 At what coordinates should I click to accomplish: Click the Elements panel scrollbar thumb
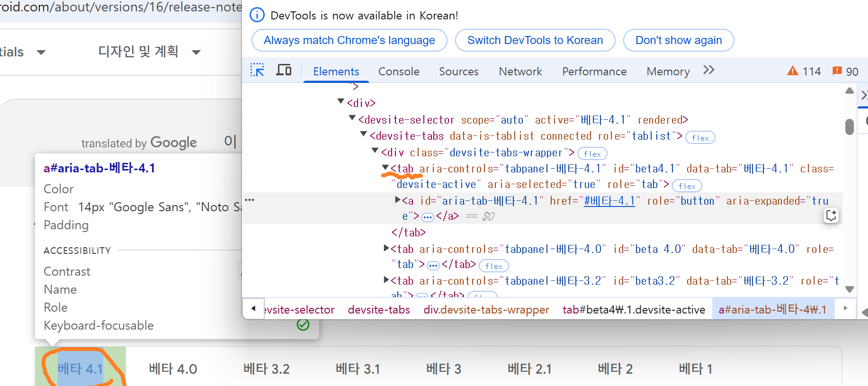pos(850,126)
